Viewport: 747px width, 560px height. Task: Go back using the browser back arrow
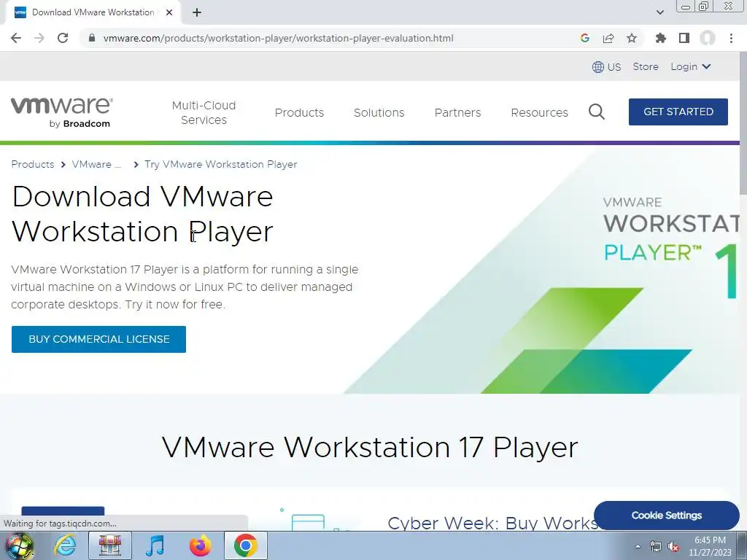click(16, 38)
